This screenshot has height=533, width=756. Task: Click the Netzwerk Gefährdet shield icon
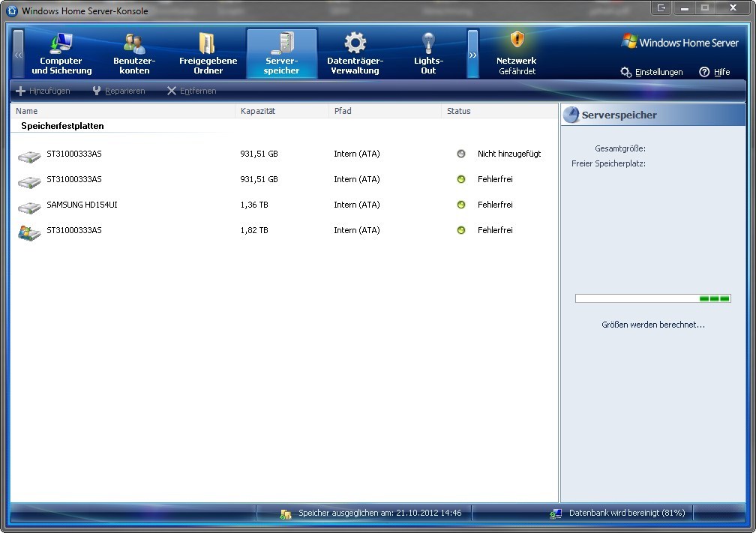(517, 40)
